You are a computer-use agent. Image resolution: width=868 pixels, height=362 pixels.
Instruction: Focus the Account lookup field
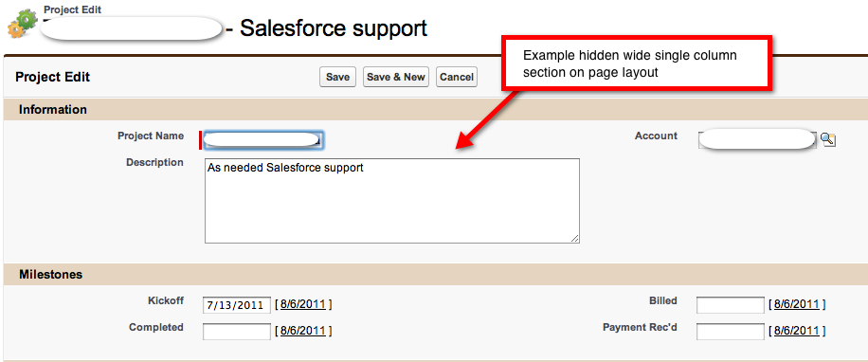tap(757, 139)
